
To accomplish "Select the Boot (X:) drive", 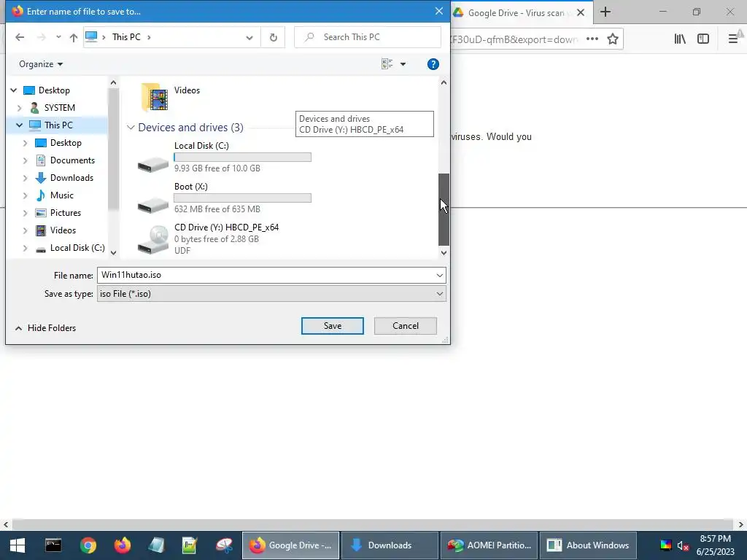I will (224, 198).
